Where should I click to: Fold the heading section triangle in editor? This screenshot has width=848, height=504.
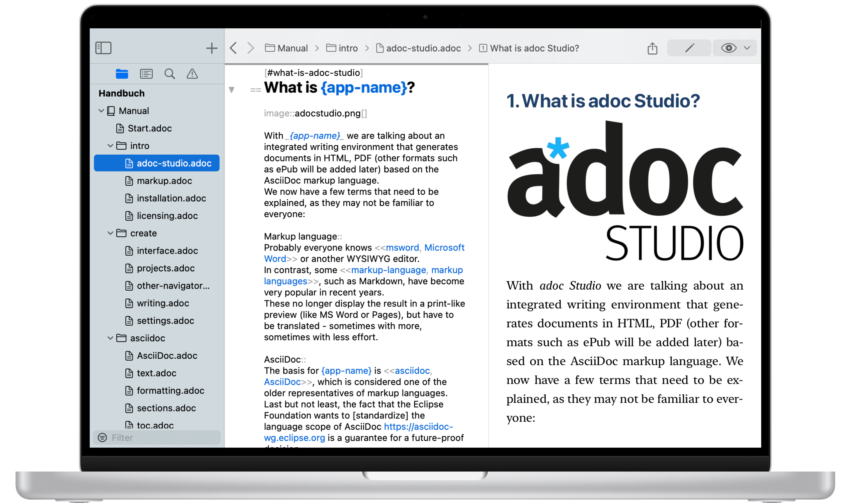[x=231, y=90]
